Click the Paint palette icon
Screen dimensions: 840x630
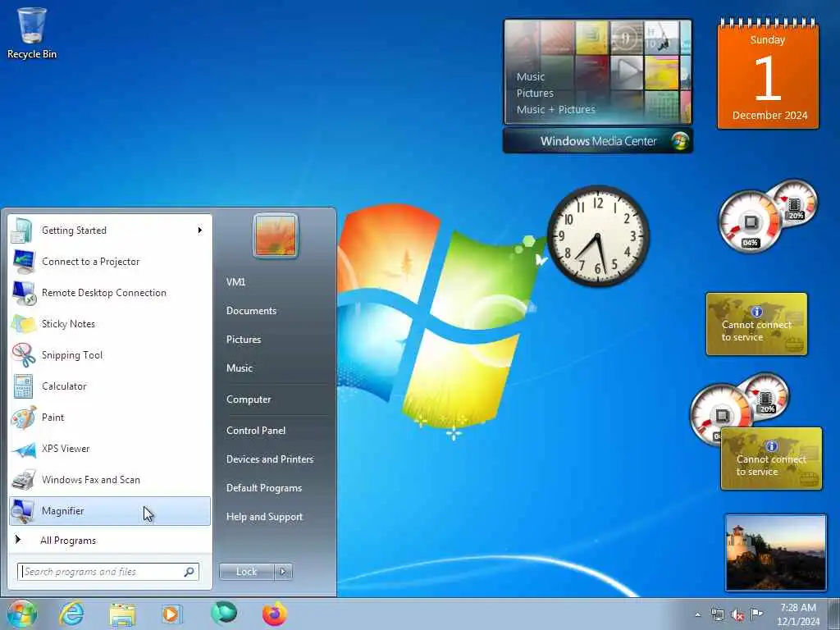(23, 418)
